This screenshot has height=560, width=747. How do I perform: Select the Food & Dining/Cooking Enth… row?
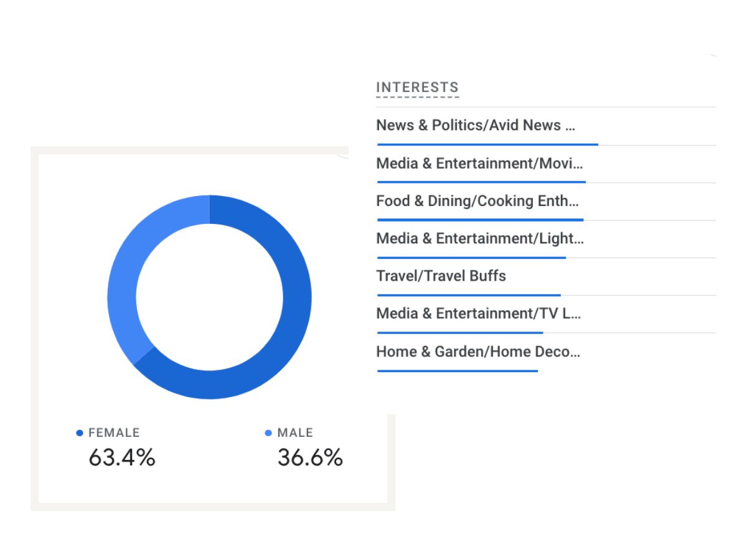pos(477,201)
